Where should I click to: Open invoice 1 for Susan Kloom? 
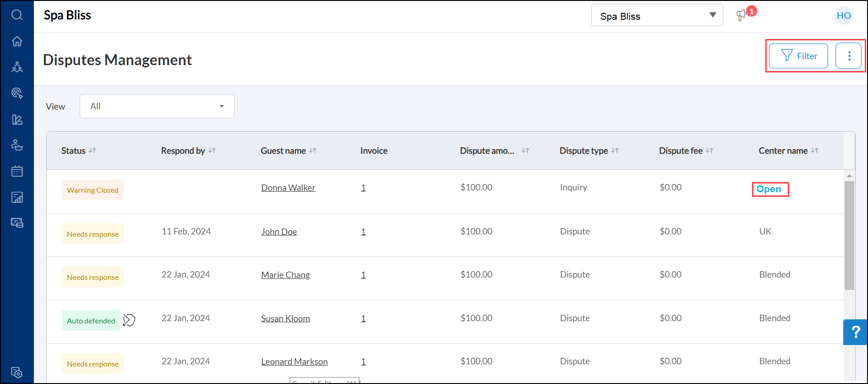[363, 318]
